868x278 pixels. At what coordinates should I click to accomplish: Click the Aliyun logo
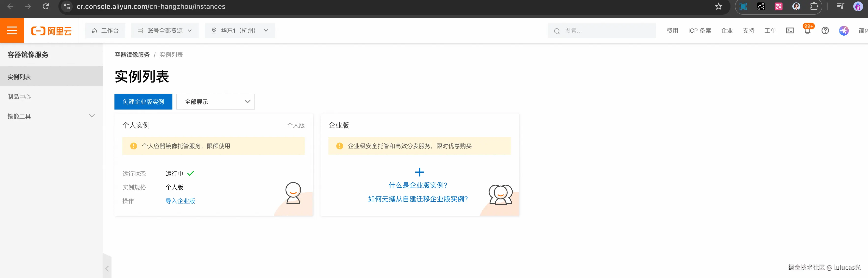51,31
